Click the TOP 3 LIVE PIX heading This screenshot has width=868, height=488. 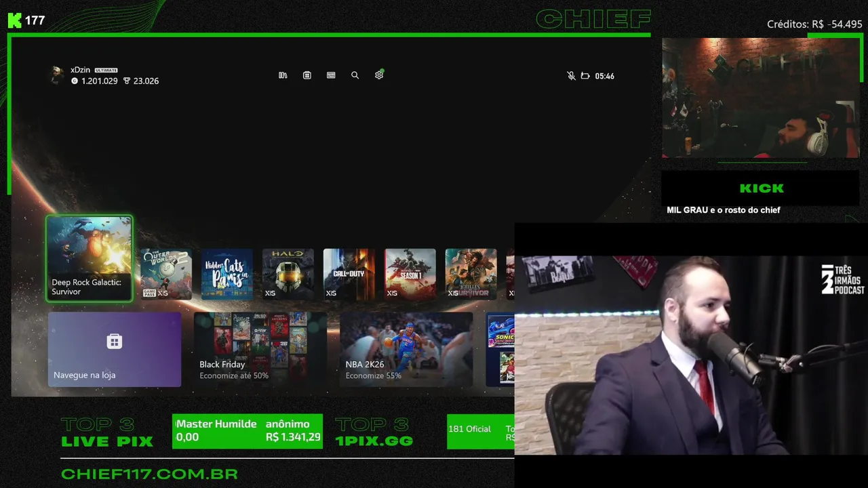click(x=107, y=433)
